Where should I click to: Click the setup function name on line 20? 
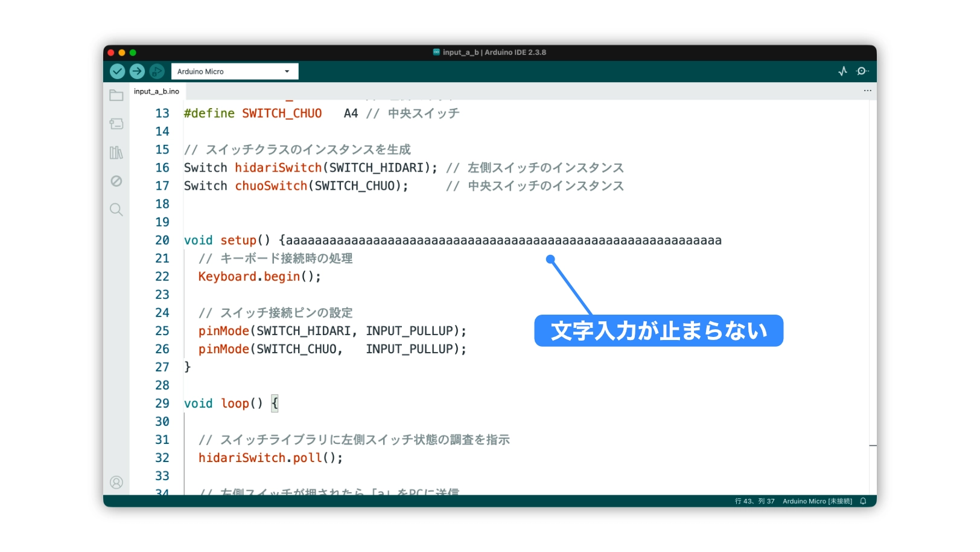point(238,240)
